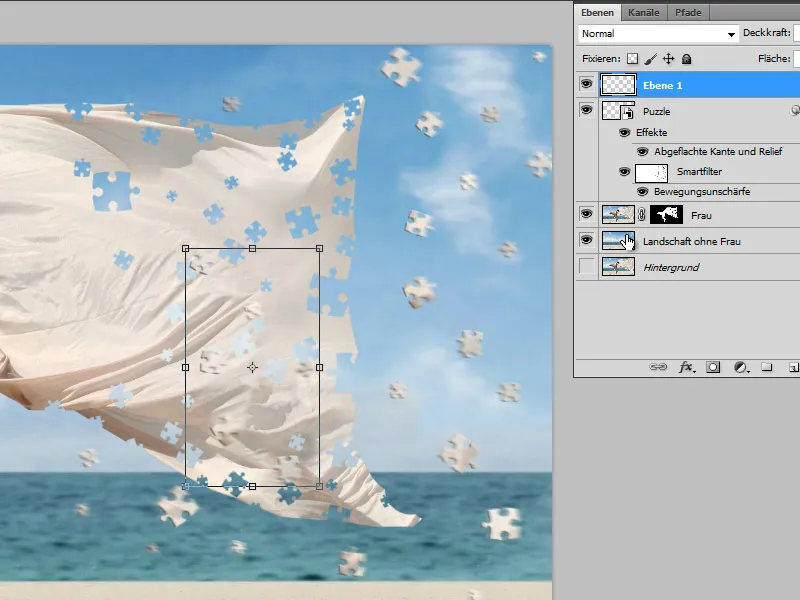Image resolution: width=800 pixels, height=600 pixels.
Task: Select the Ebene 1 layer thumbnail
Action: click(618, 85)
